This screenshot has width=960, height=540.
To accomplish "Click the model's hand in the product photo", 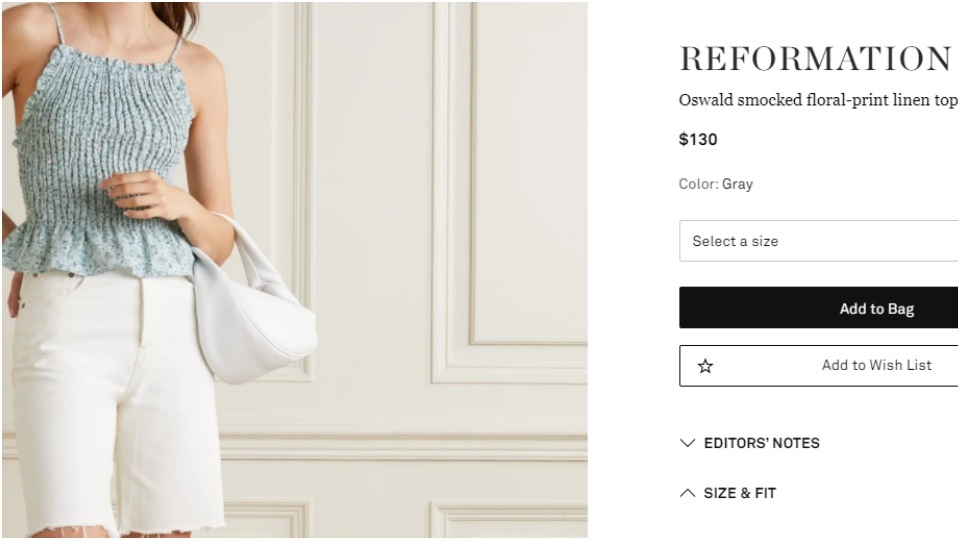I will click(x=144, y=195).
